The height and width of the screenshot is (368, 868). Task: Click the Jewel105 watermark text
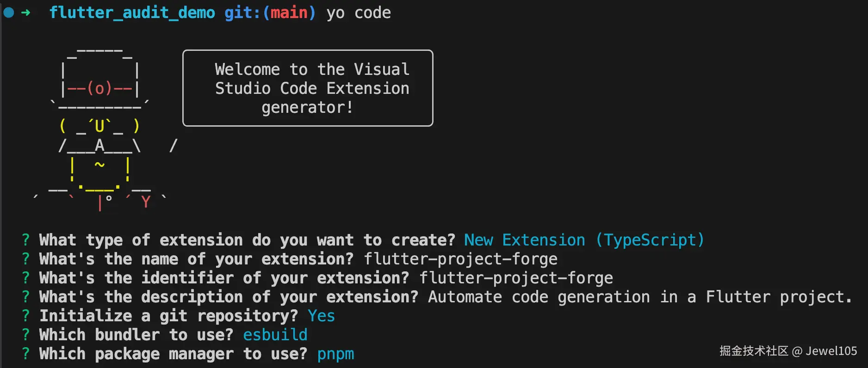click(831, 351)
